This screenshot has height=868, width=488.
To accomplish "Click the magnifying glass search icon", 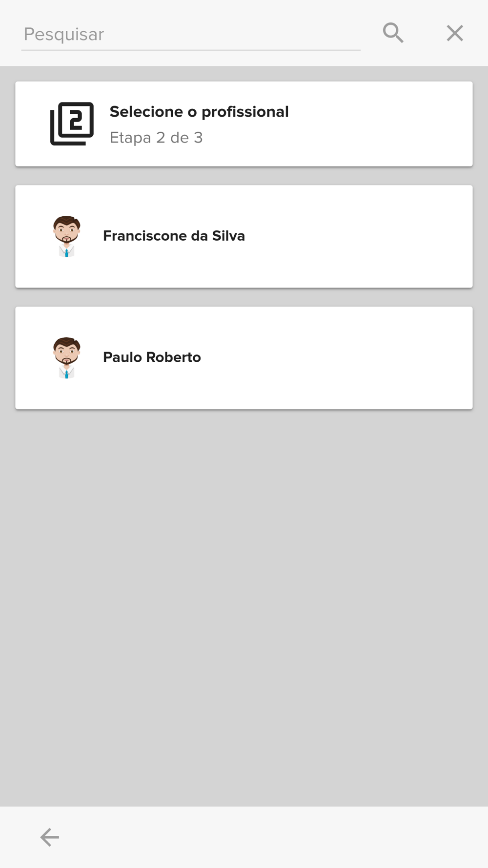I will [393, 33].
